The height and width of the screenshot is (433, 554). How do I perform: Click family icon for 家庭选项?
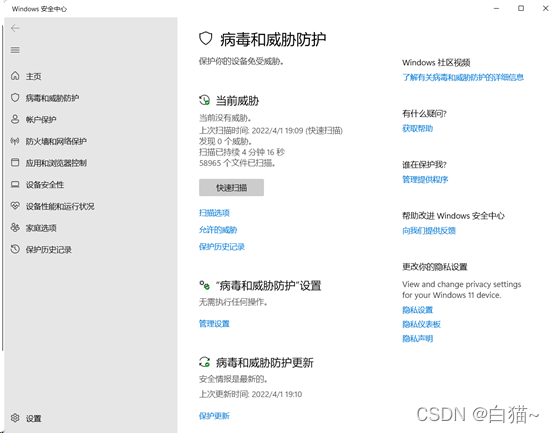click(x=15, y=227)
